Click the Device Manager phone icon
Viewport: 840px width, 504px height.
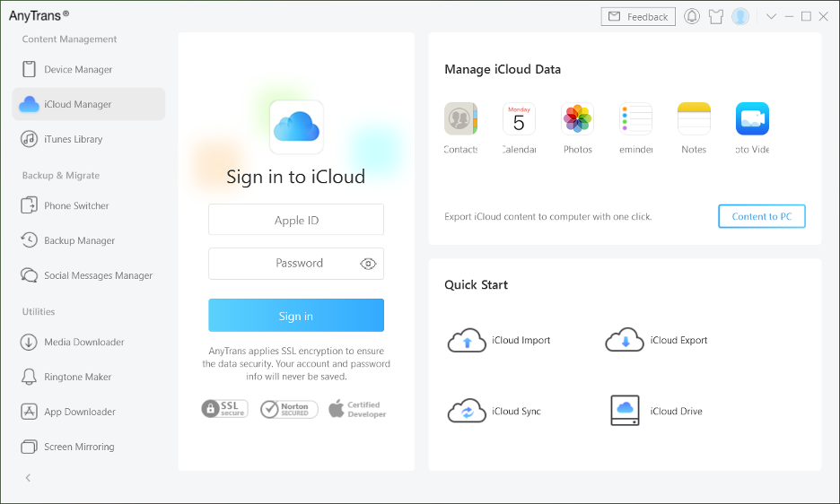pos(29,69)
